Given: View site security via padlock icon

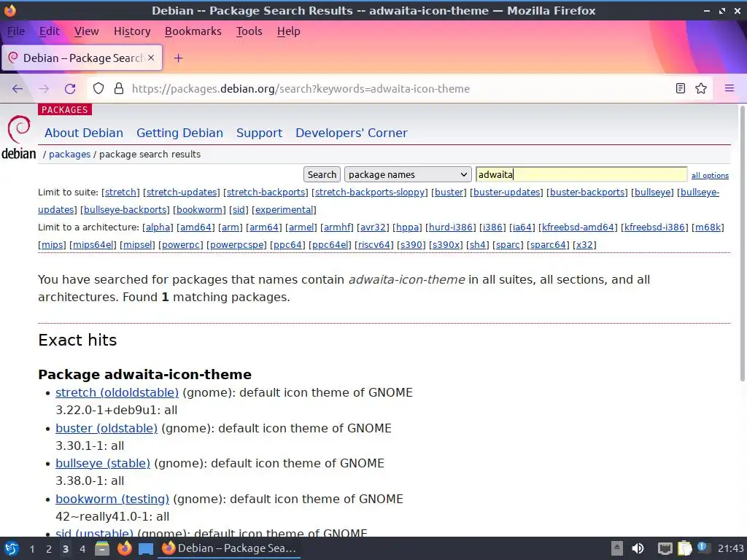Looking at the screenshot, I should click(119, 88).
